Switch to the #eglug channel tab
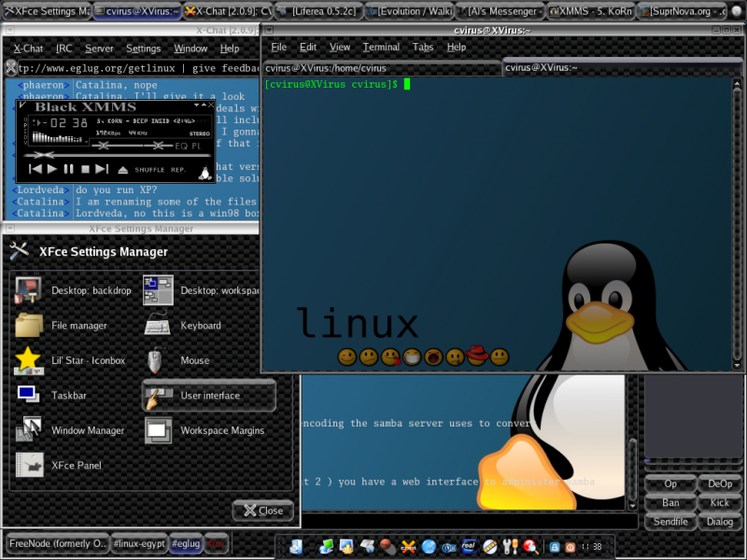Image resolution: width=747 pixels, height=560 pixels. click(x=185, y=542)
